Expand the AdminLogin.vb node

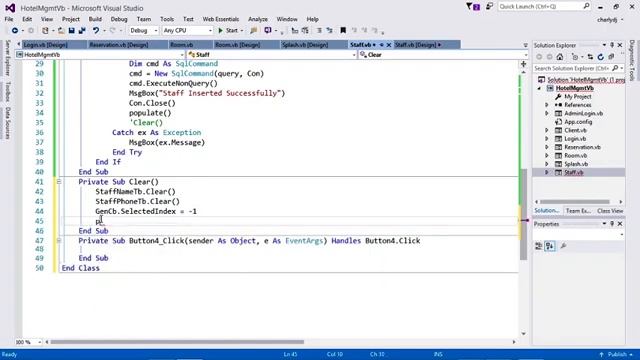(547, 113)
